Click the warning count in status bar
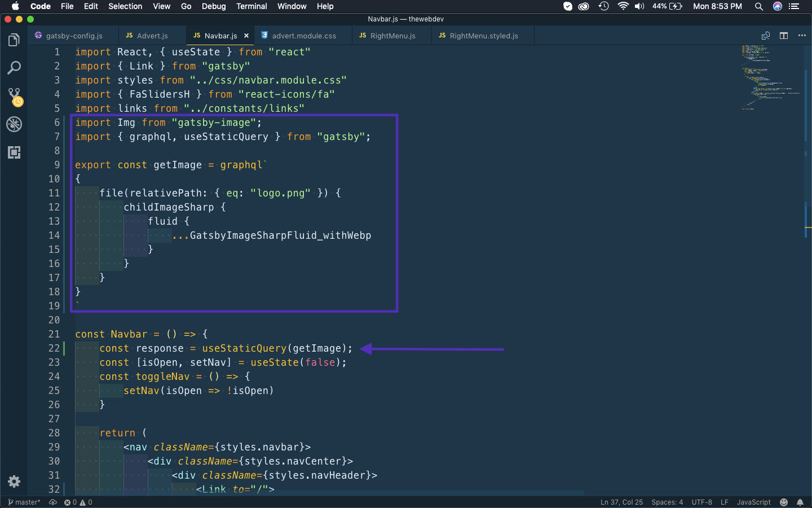This screenshot has height=508, width=812. (86, 502)
